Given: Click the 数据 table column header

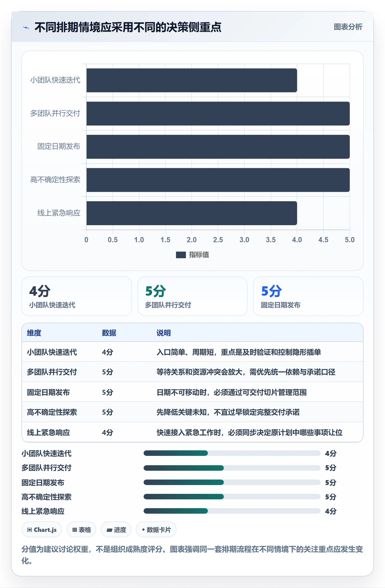Looking at the screenshot, I should tap(109, 333).
